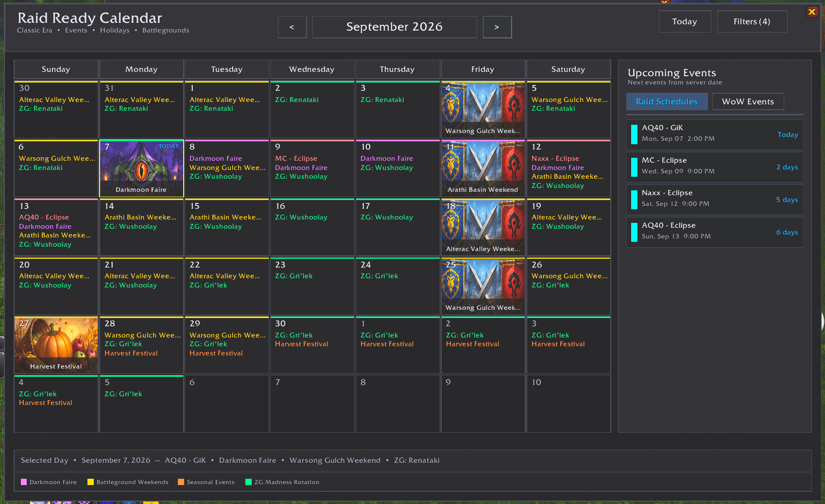The height and width of the screenshot is (504, 825).
Task: Open the Filters (4) menu
Action: coord(752,21)
